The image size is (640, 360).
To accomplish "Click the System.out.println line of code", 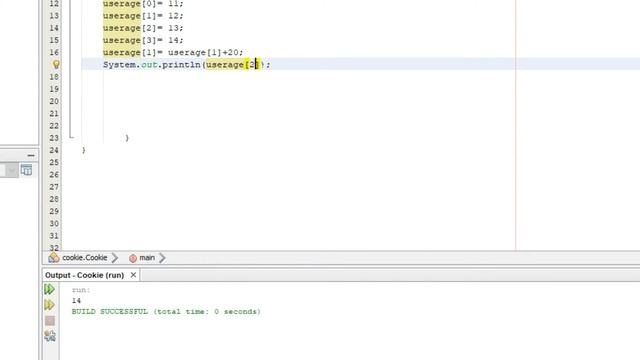I will coord(187,64).
